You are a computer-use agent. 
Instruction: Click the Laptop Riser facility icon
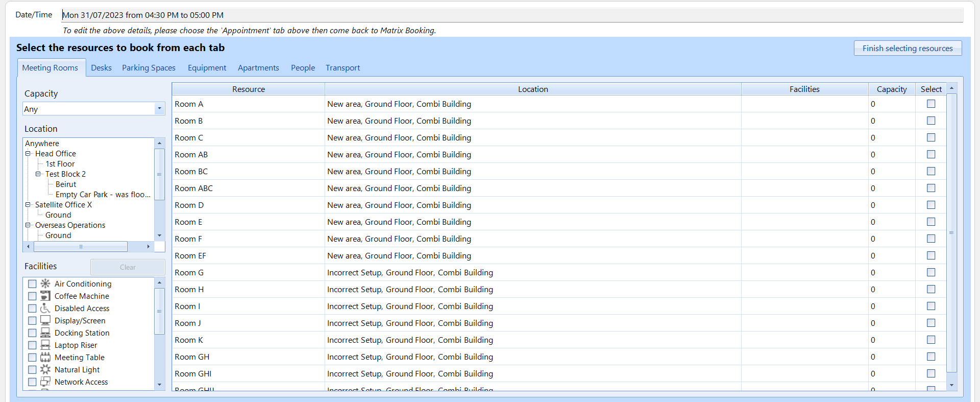(45, 345)
